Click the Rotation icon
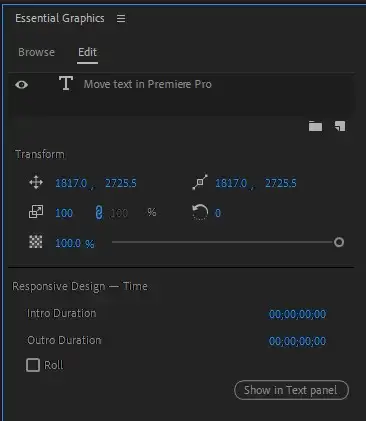Screen dimensions: 366x421 point(200,212)
